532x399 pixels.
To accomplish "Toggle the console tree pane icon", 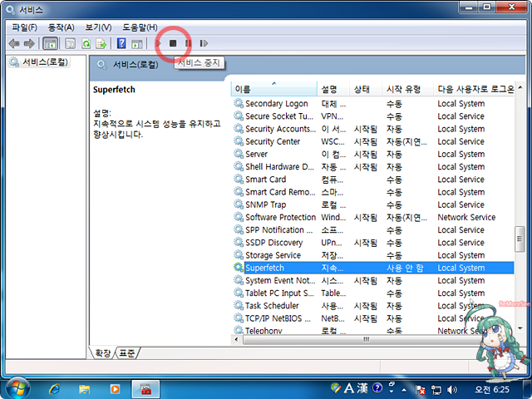I will [x=50, y=43].
